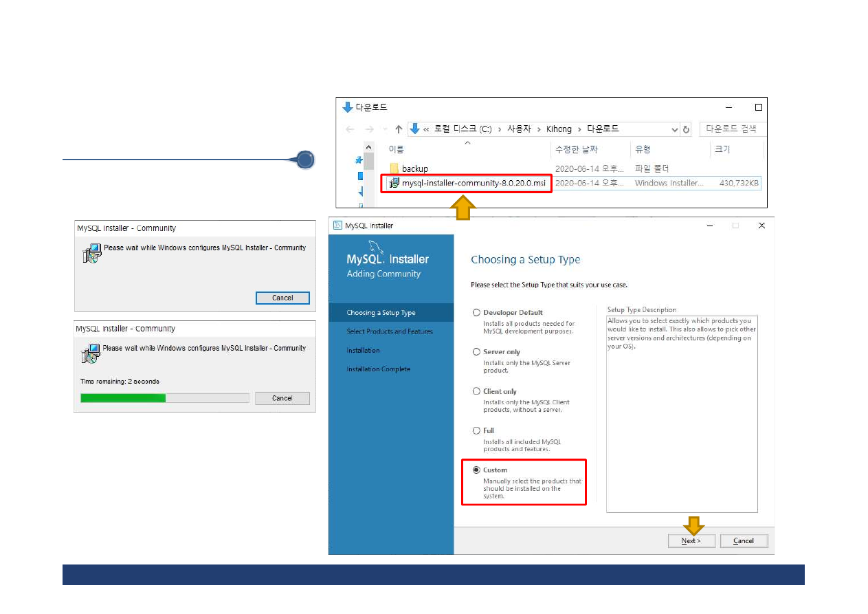Open the backup folder

point(414,168)
